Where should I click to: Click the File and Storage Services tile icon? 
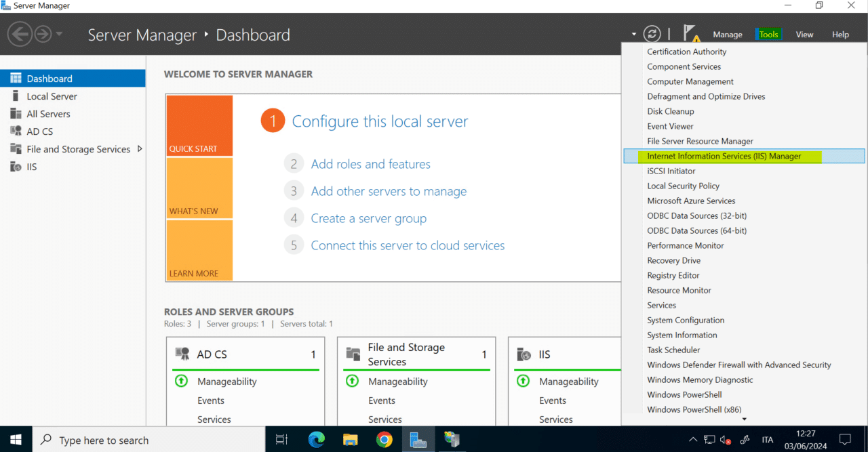(353, 354)
